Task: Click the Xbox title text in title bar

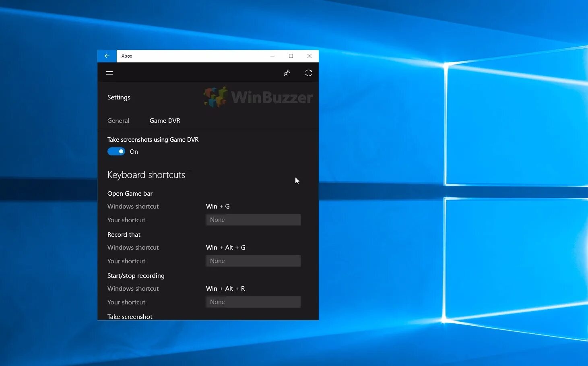Action: tap(127, 56)
